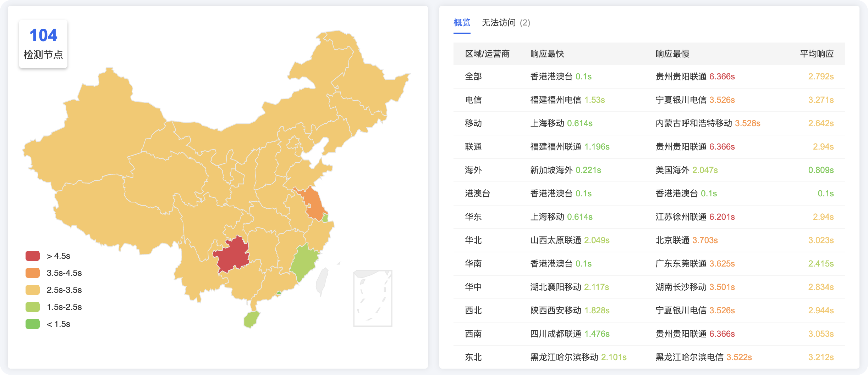The image size is (868, 375).
Task: Select the 海外 operator row
Action: [x=649, y=170]
